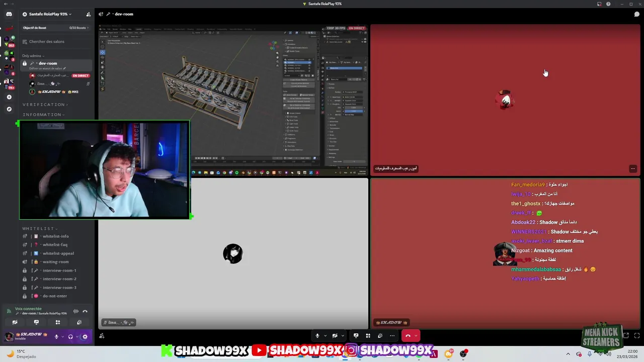Open headphone output options arrow in user panel
This screenshot has height=362, width=644.
click(76, 337)
